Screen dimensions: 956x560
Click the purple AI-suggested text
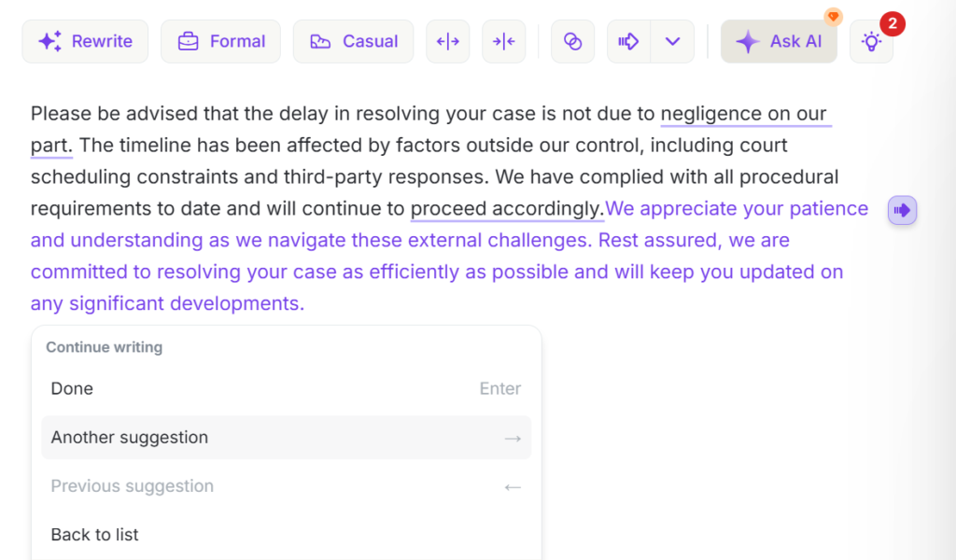[437, 272]
